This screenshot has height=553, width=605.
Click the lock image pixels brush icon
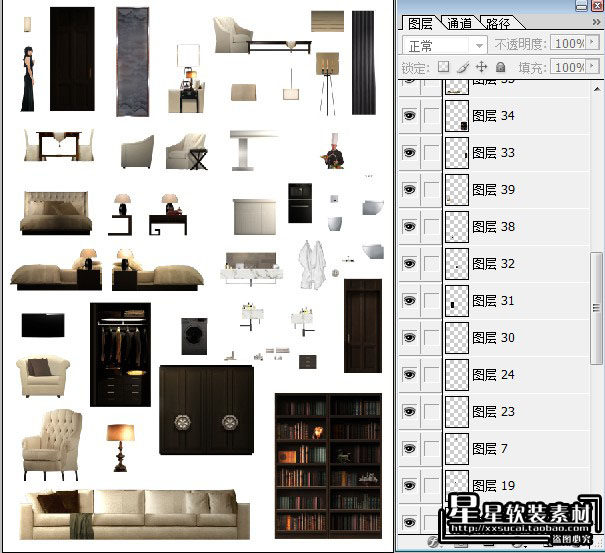(463, 68)
